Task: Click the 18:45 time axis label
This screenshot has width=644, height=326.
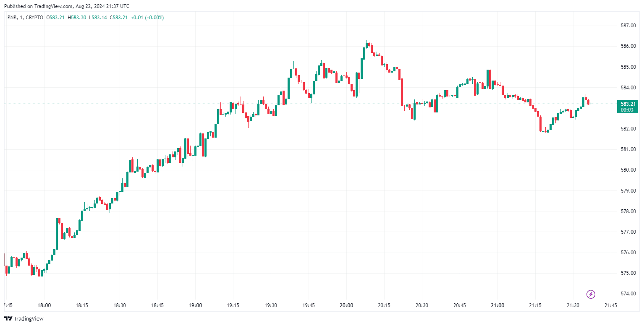Action: (x=158, y=305)
